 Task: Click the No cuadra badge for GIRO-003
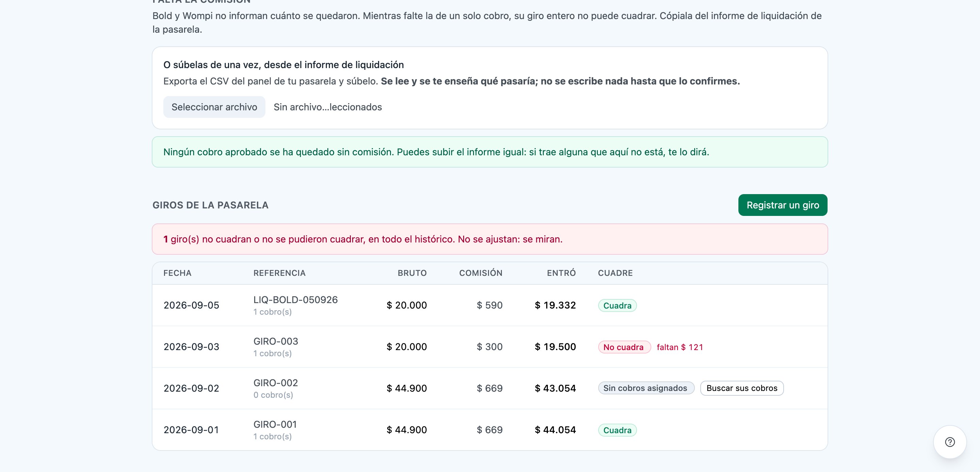[x=624, y=347]
